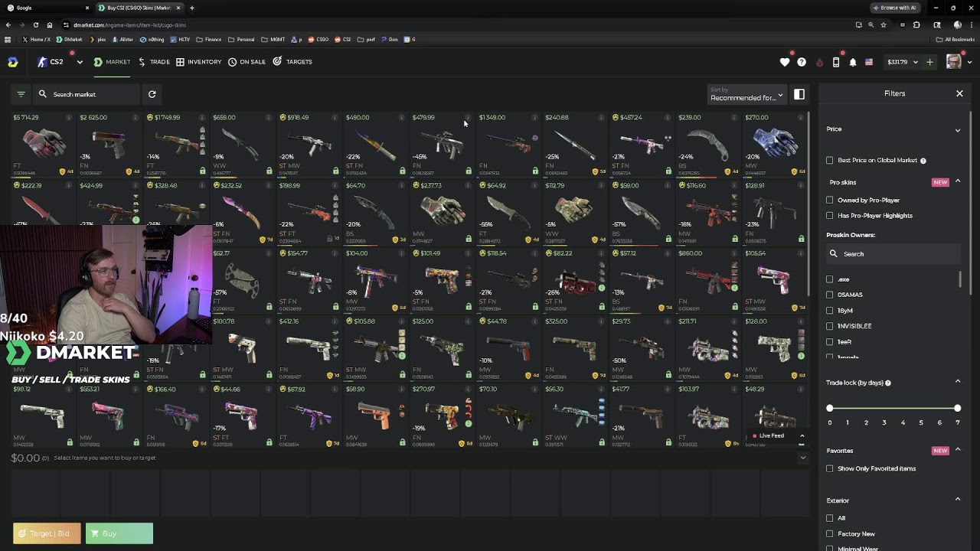Check the .exe proskin owner
The image size is (980, 551).
(x=830, y=279)
